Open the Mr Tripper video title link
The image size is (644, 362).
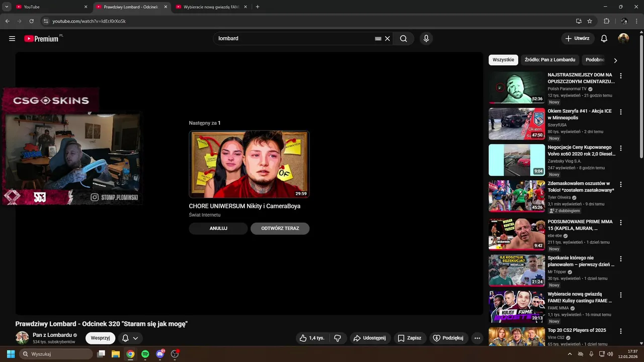tap(581, 261)
